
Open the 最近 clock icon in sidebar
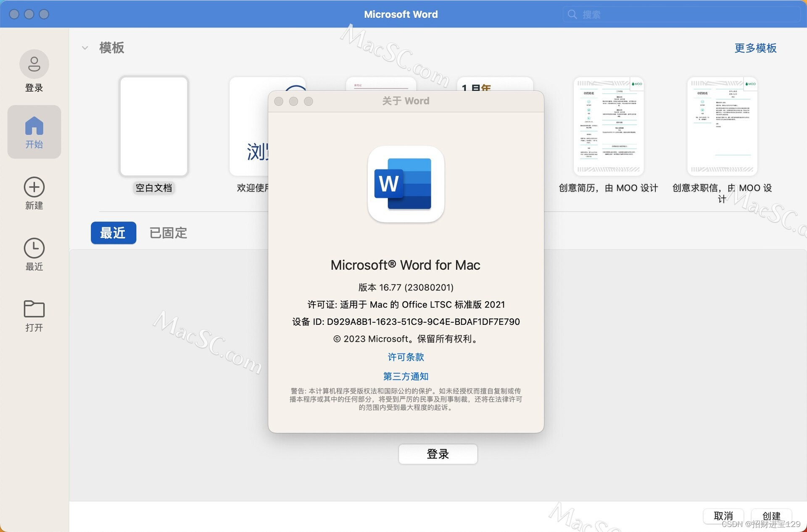[x=34, y=248]
